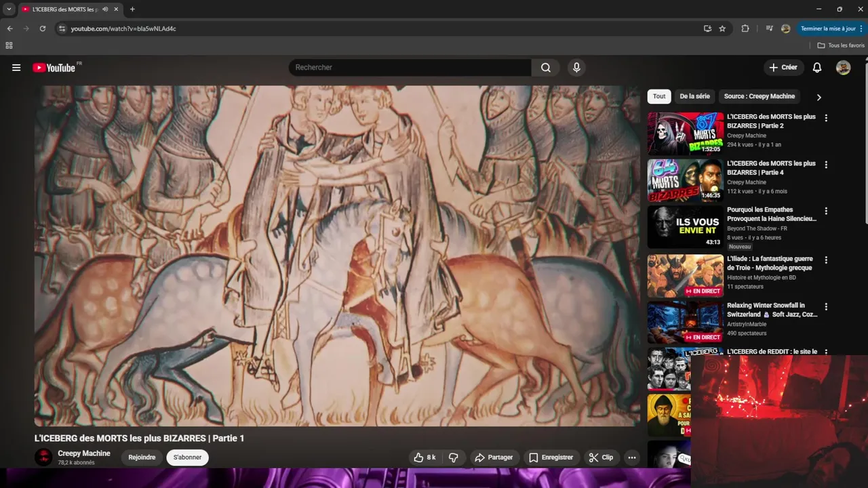Click the main video player
Viewport: 868px width, 488px height.
337,256
